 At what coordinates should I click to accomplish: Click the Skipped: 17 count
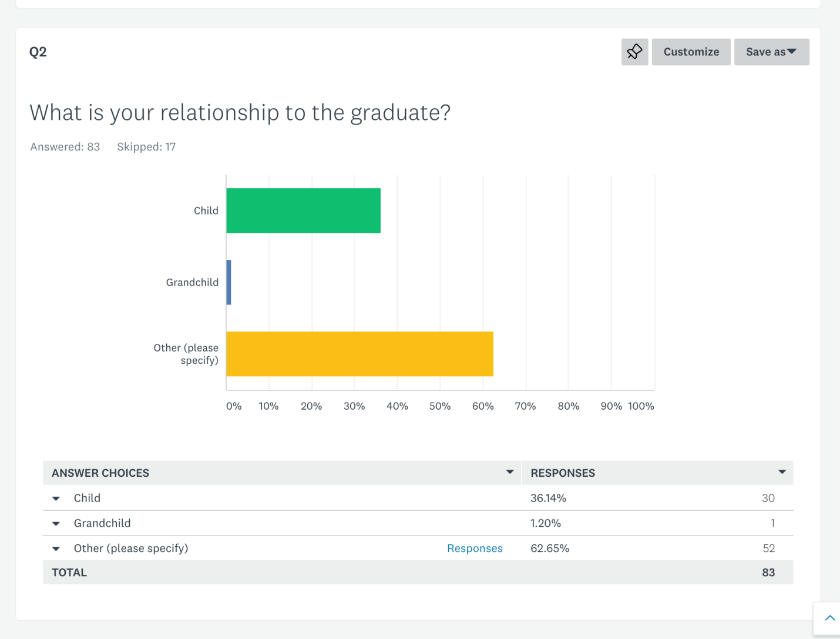146,146
